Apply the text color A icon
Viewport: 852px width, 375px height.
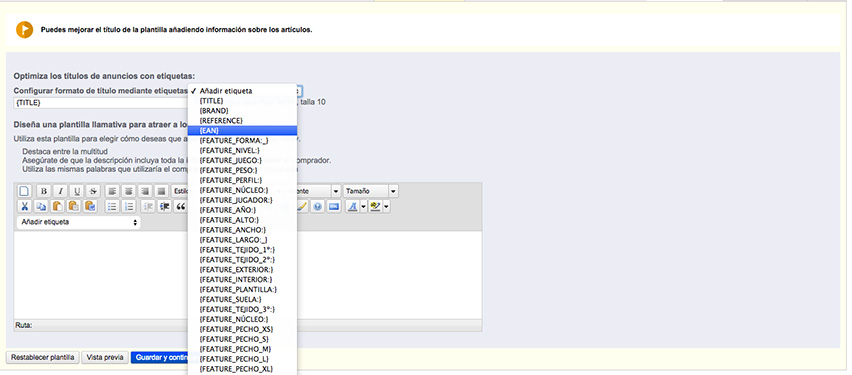353,207
